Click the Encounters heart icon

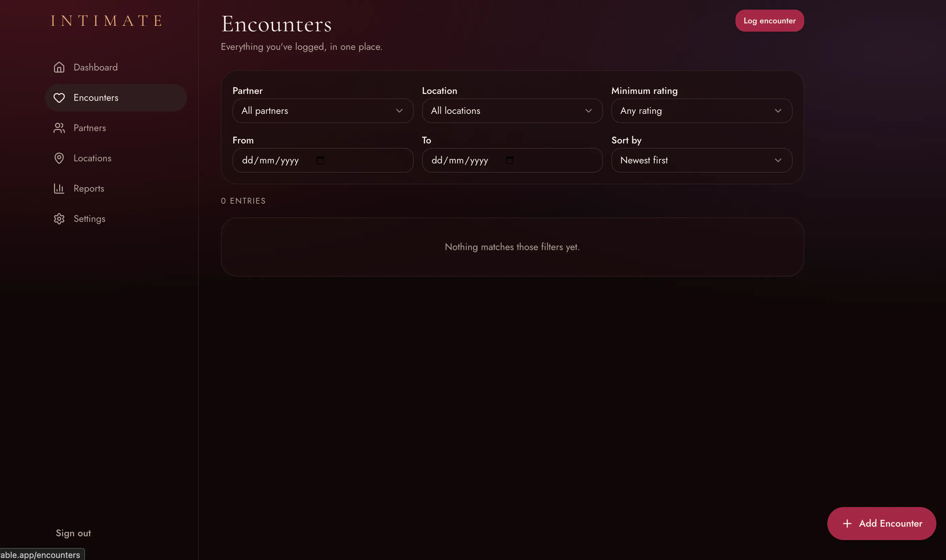pos(59,98)
